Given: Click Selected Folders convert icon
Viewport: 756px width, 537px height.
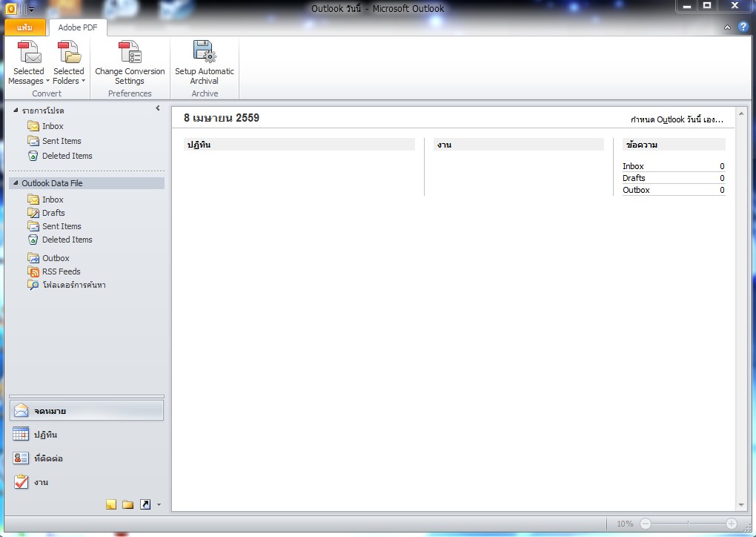Looking at the screenshot, I should 69,52.
